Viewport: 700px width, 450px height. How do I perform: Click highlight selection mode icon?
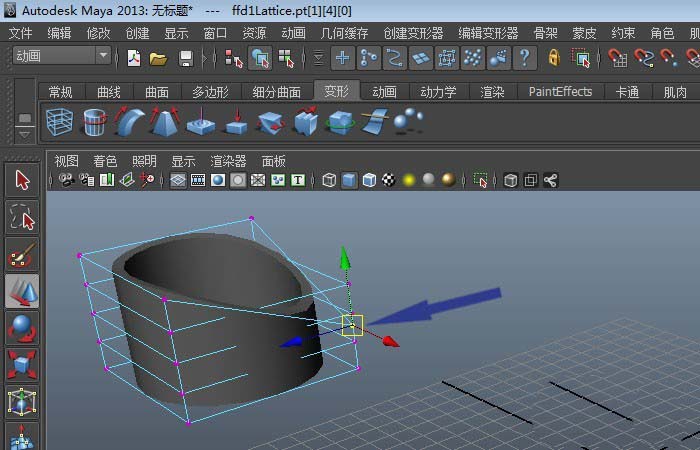point(581,58)
